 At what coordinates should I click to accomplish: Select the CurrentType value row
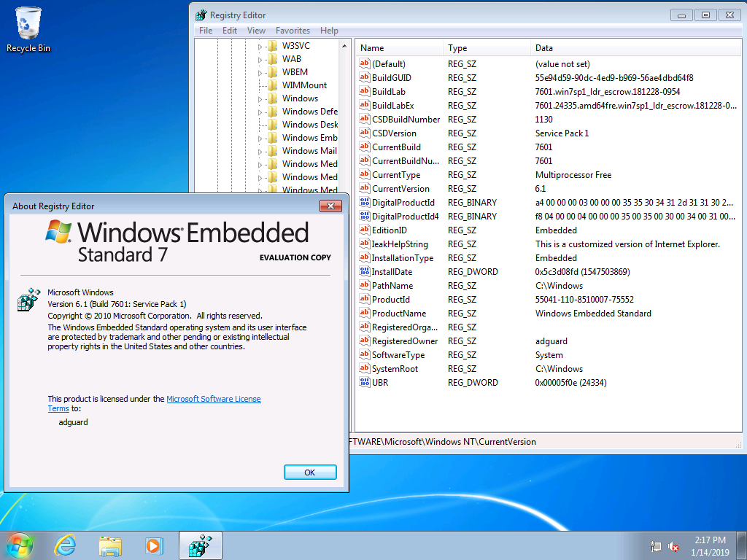(x=549, y=175)
